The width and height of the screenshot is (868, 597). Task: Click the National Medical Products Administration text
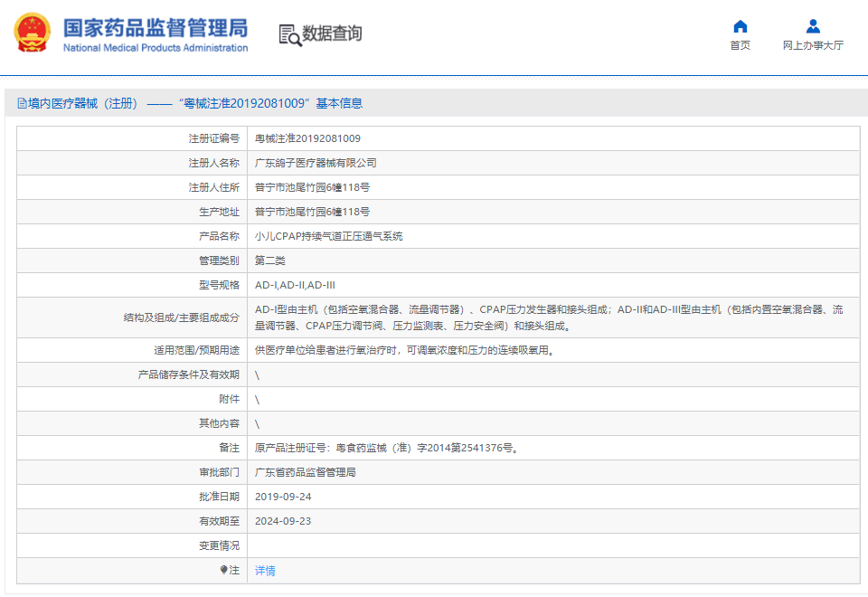click(155, 48)
